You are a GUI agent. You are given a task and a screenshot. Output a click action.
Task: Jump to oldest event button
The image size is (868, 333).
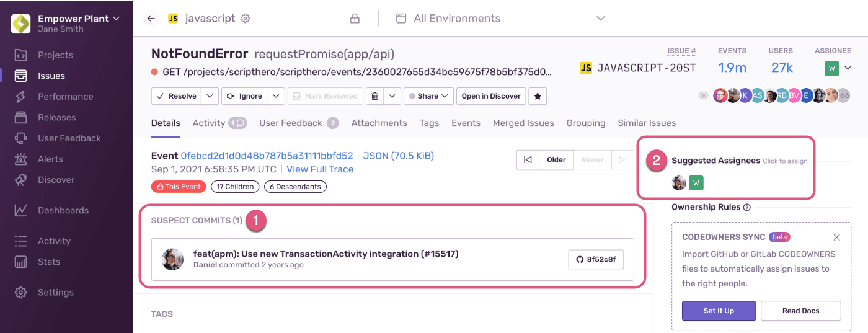pos(528,159)
